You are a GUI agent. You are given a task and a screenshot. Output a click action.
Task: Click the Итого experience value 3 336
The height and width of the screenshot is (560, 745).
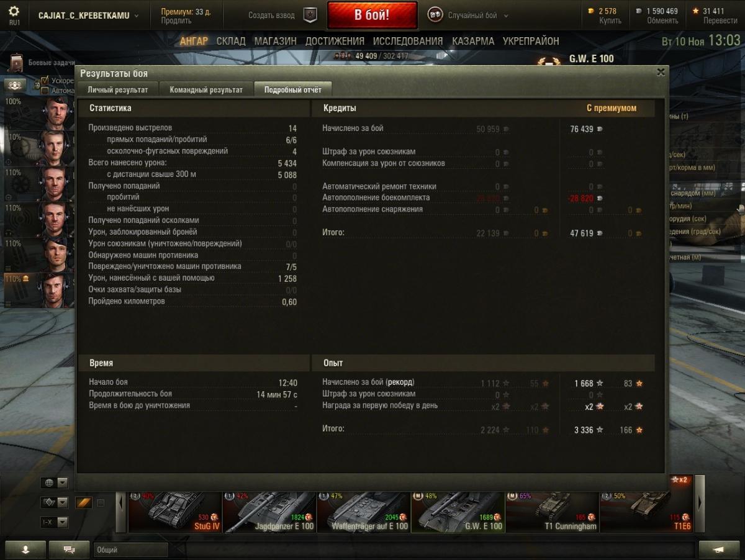[584, 430]
